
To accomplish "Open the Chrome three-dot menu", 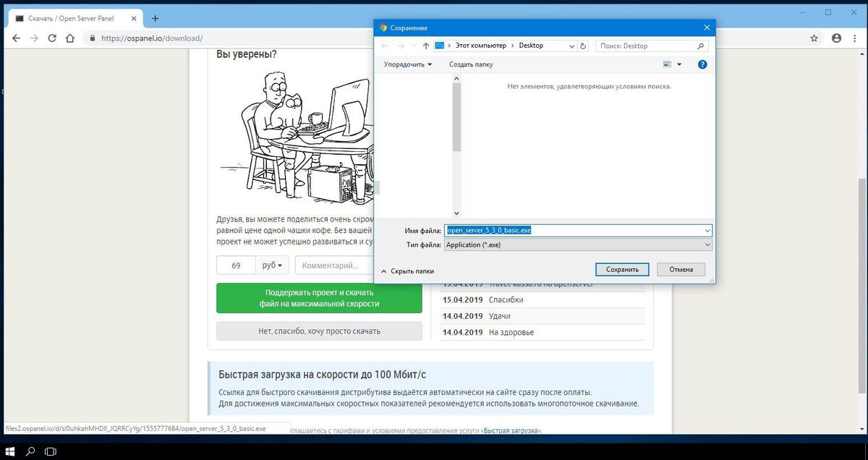I will point(856,38).
